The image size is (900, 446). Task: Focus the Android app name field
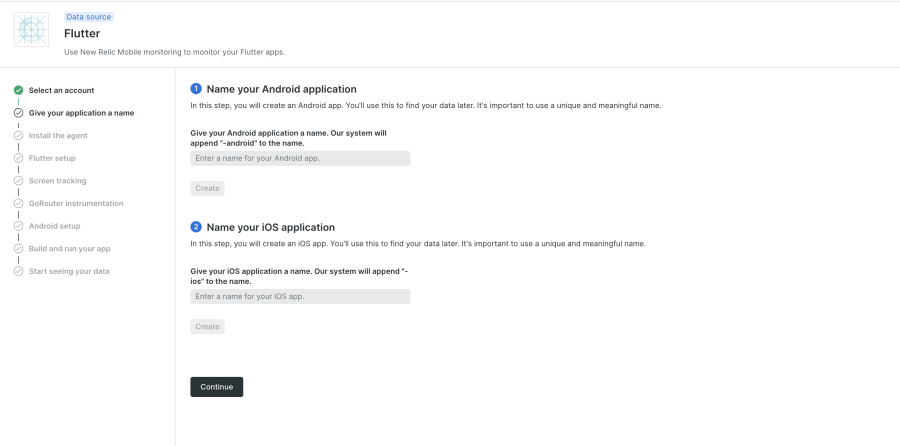(x=300, y=158)
